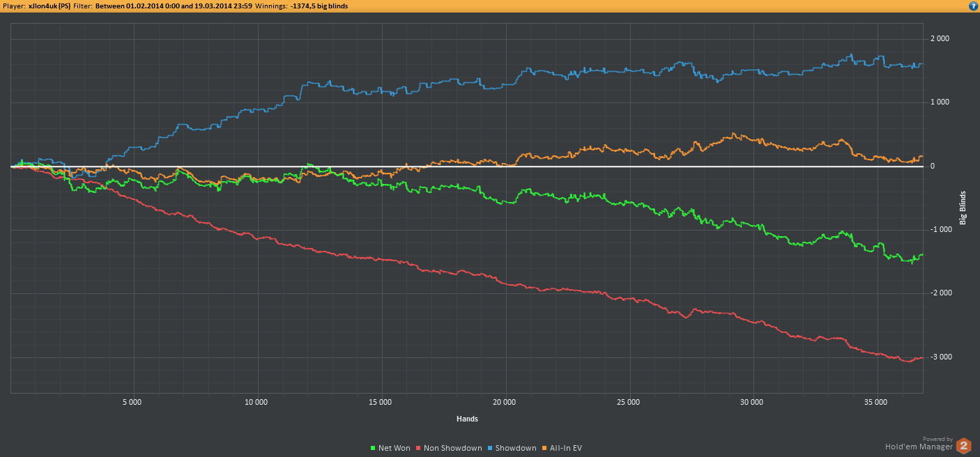980x457 pixels.
Task: Toggle the Net Won legend label
Action: click(x=394, y=448)
